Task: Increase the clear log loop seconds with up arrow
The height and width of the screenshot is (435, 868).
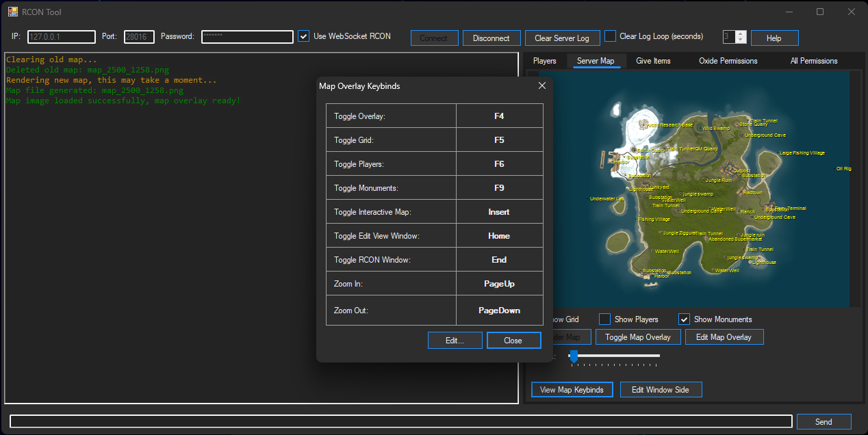Action: coord(741,34)
